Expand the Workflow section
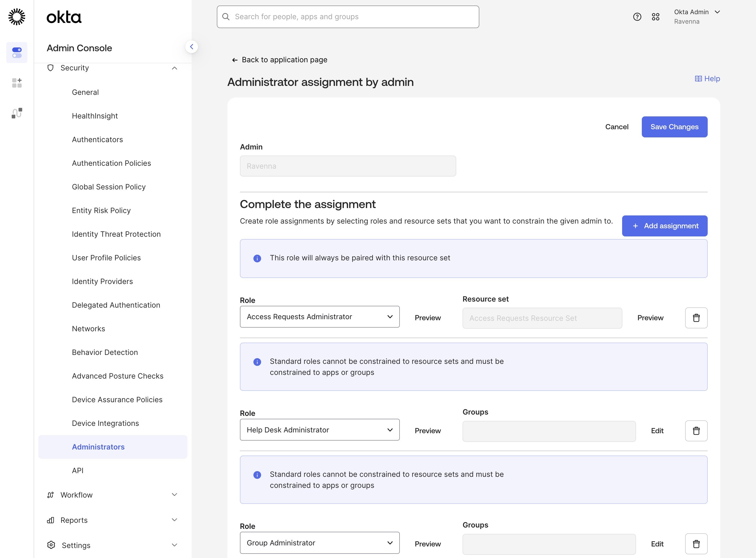 click(175, 494)
